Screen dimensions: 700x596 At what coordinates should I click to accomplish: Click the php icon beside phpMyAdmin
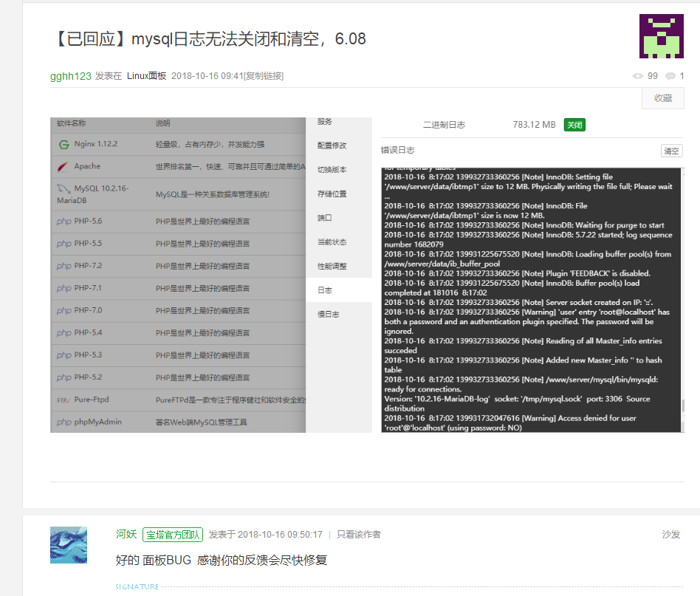[x=64, y=422]
